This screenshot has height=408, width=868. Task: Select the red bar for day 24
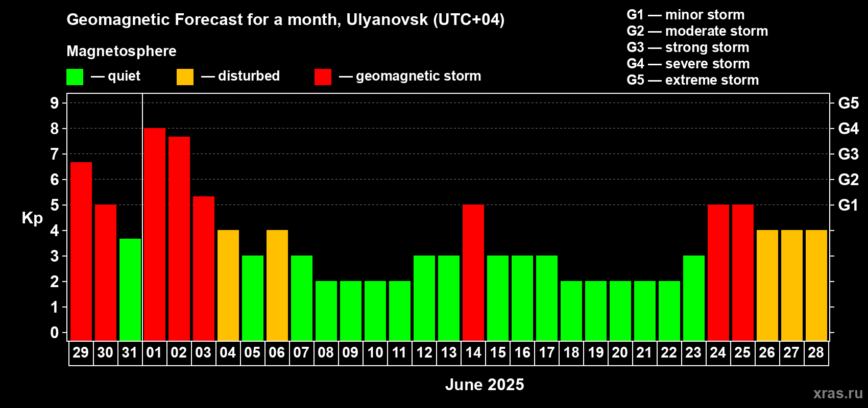[x=718, y=273]
